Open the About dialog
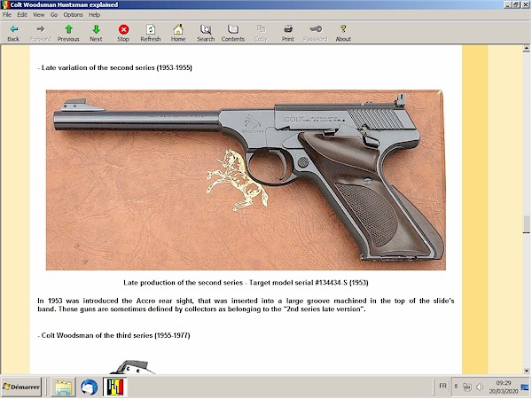This screenshot has width=532, height=399. point(343,33)
